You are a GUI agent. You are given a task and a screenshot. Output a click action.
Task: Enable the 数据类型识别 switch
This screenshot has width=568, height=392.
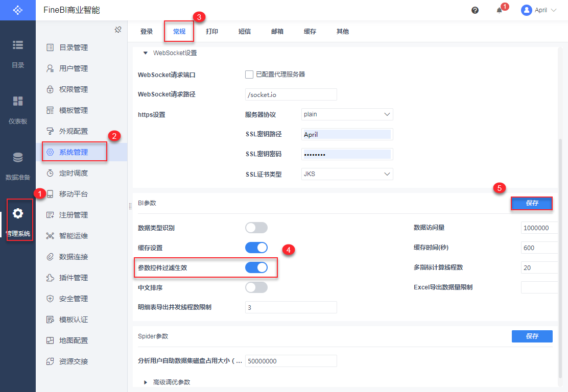[x=256, y=228]
